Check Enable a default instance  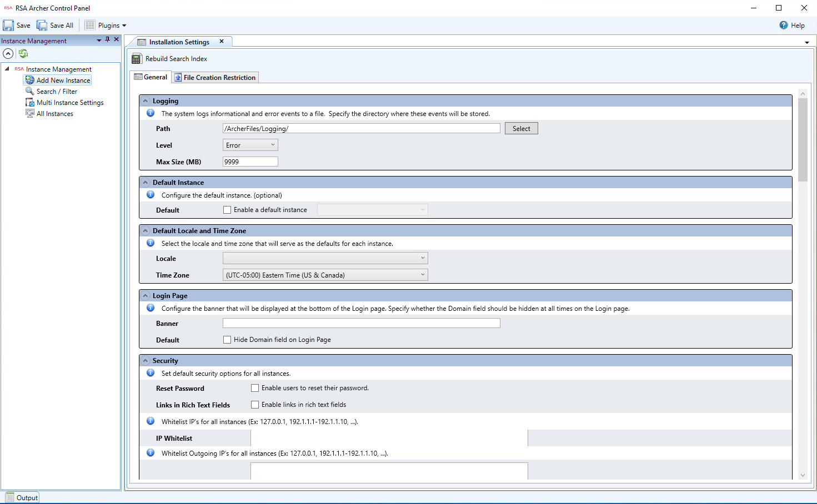[227, 210]
